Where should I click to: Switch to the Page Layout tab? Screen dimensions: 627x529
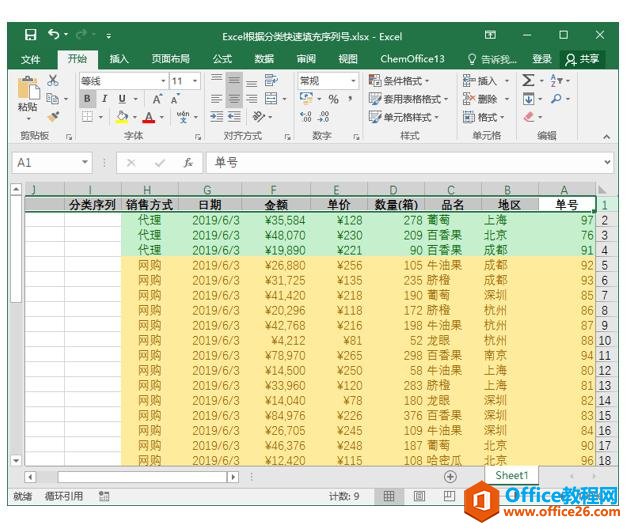point(170,59)
